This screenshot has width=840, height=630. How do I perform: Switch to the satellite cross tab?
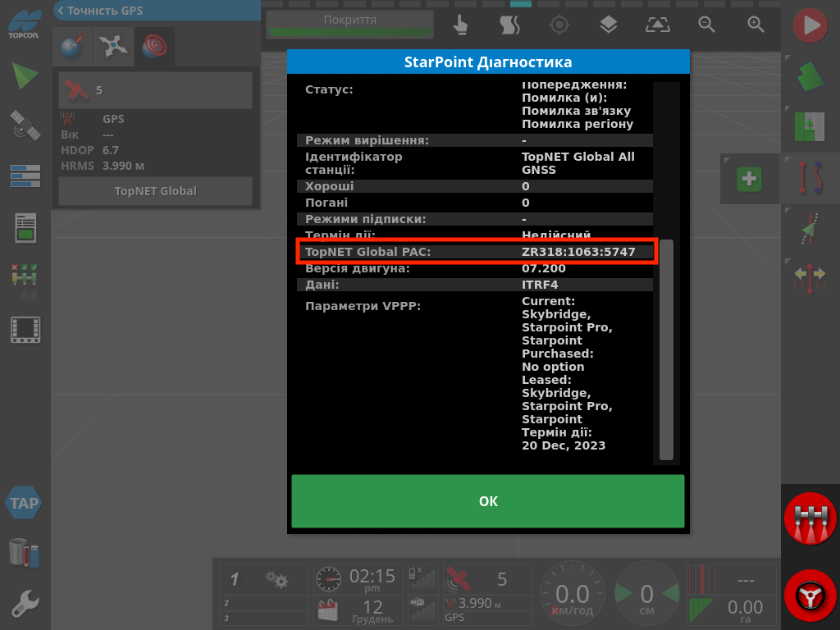[x=113, y=48]
